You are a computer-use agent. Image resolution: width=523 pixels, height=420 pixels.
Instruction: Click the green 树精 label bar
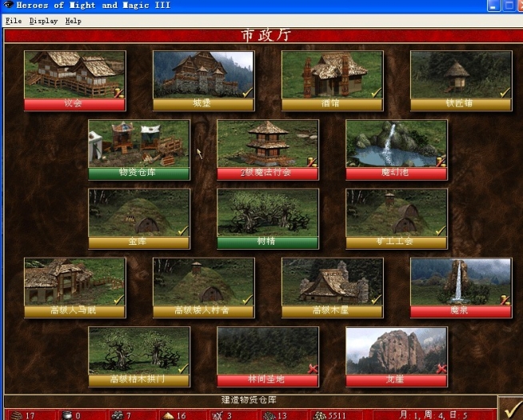click(268, 242)
